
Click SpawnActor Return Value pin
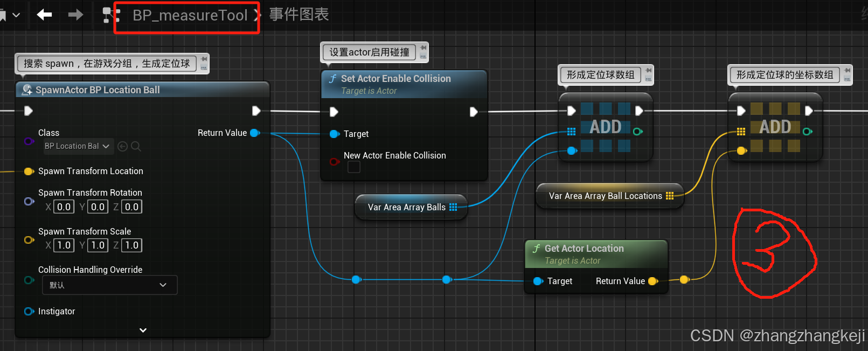[255, 133]
